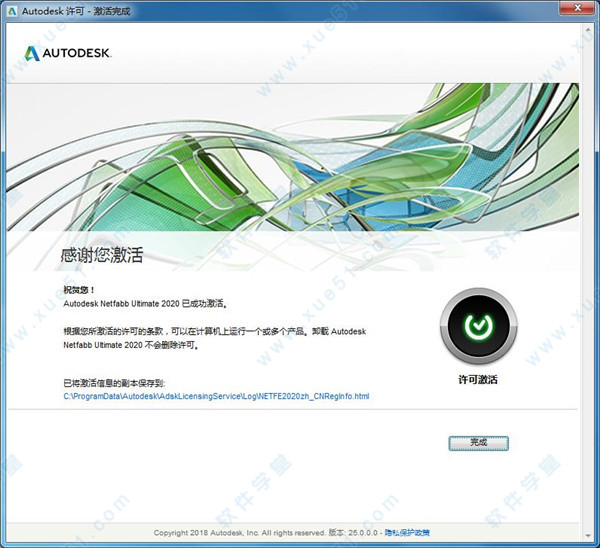Click the Autodesk logo in the header
This screenshot has width=600, height=548.
tap(68, 52)
